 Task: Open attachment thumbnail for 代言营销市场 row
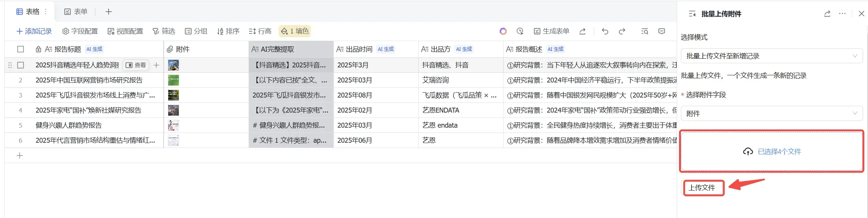pyautogui.click(x=173, y=140)
